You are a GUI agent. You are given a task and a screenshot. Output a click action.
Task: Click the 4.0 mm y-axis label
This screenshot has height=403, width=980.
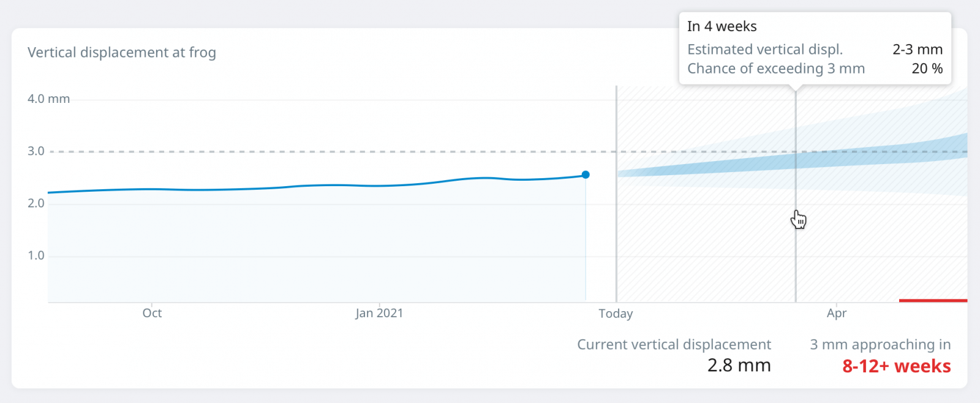tap(48, 99)
